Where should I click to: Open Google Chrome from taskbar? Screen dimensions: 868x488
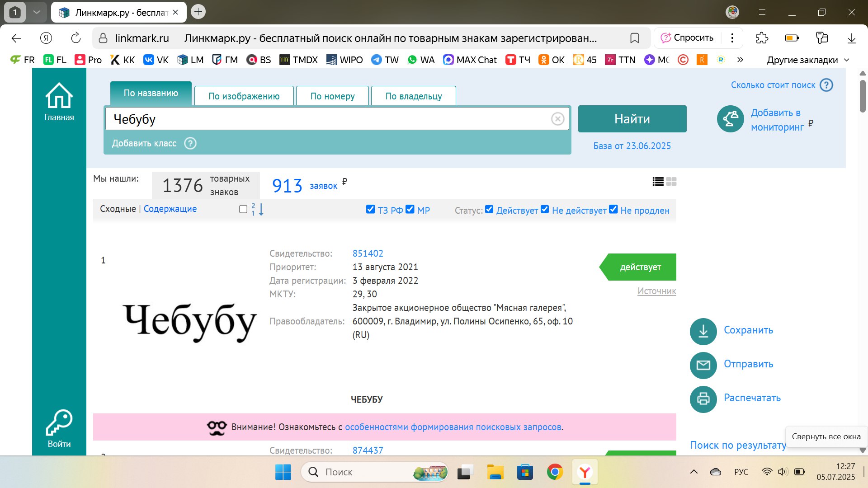pos(555,472)
